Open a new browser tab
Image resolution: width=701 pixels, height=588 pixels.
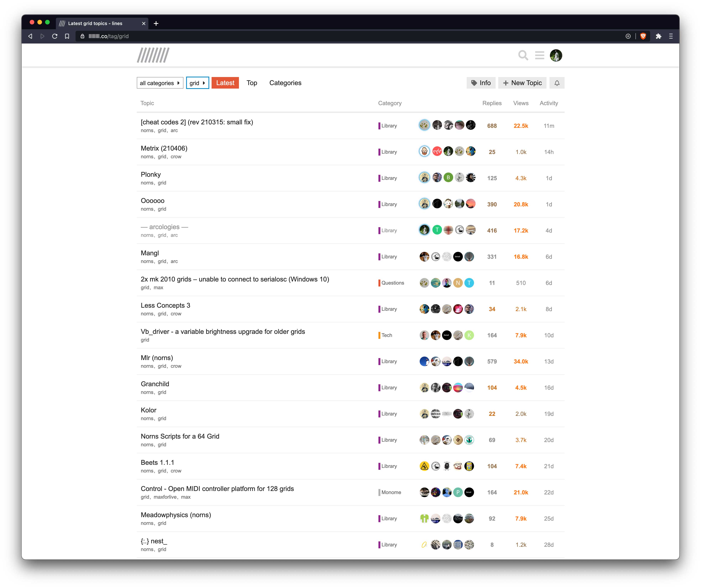point(156,23)
